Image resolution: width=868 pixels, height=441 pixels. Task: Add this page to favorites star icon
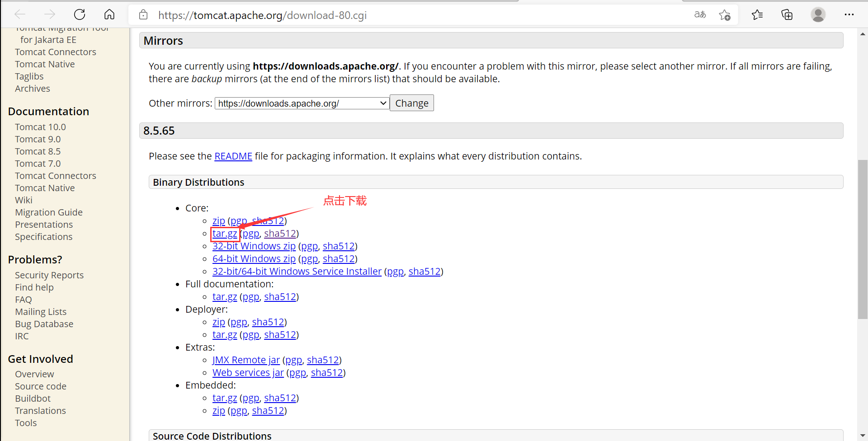tap(725, 15)
